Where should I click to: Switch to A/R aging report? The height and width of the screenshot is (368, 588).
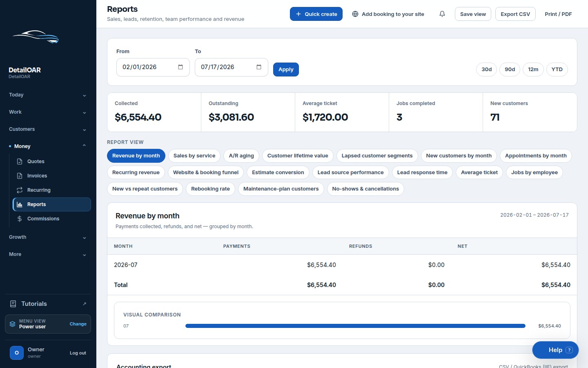241,156
